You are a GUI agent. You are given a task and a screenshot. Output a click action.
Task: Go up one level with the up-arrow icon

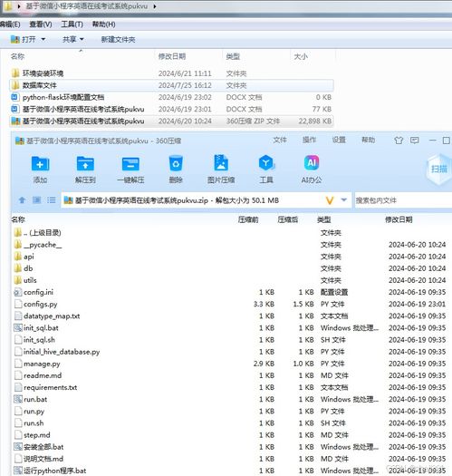pos(22,200)
